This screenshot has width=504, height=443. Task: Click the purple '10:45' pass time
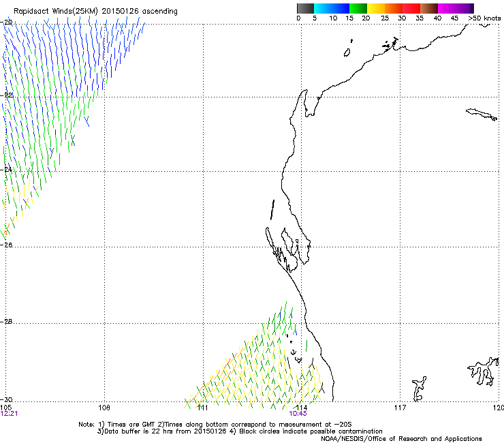tap(298, 414)
